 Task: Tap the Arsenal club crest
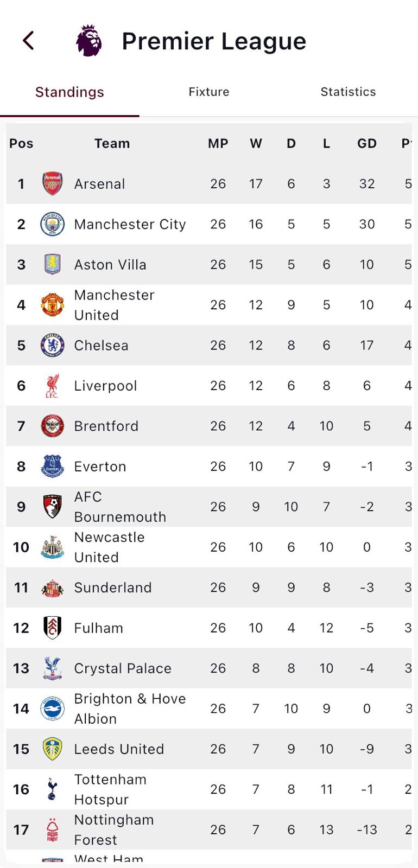point(53,184)
